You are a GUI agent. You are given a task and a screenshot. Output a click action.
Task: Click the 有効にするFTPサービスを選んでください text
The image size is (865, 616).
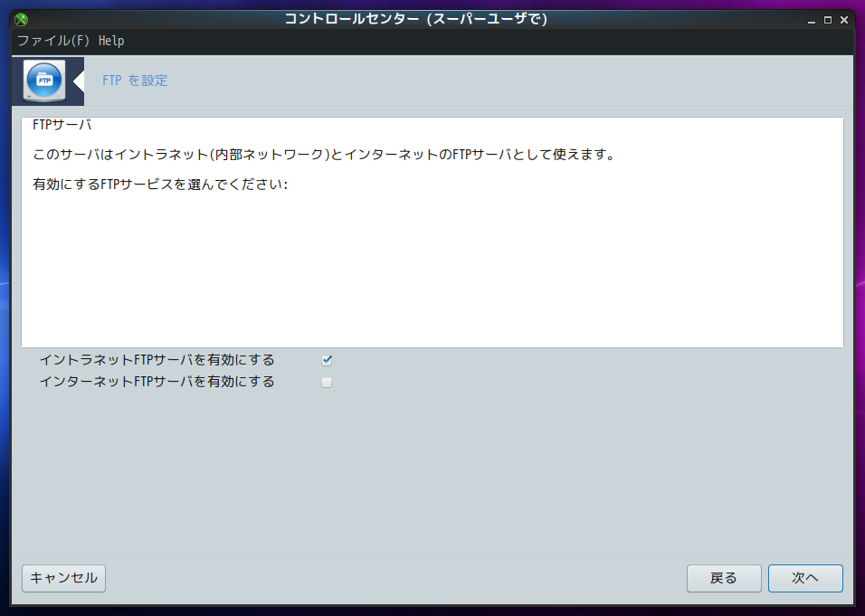[x=160, y=185]
